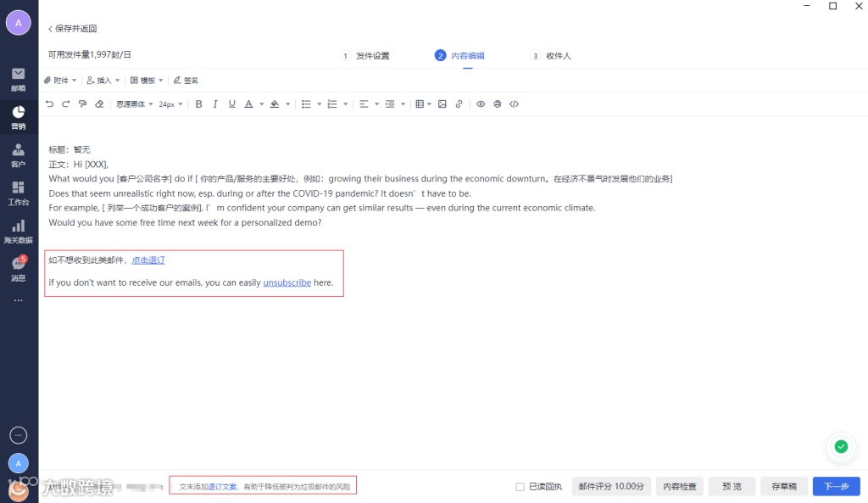Select the 营销 marketing sidebar icon
Viewport: 868px width, 503px height.
pyautogui.click(x=19, y=117)
